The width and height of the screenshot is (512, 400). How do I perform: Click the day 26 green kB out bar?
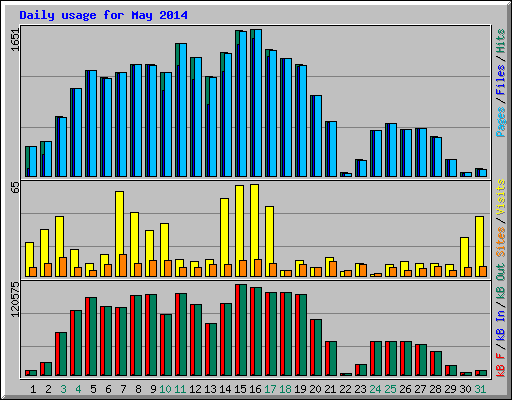[408, 359]
